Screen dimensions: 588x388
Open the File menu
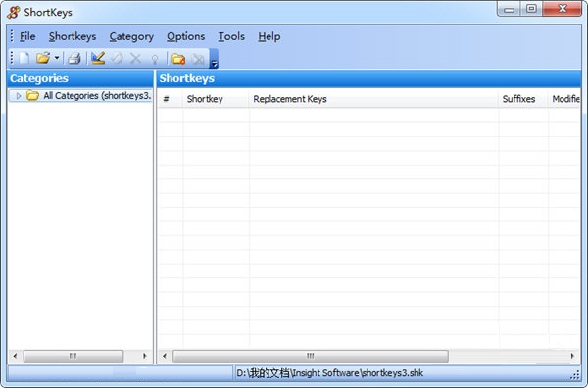tap(27, 36)
